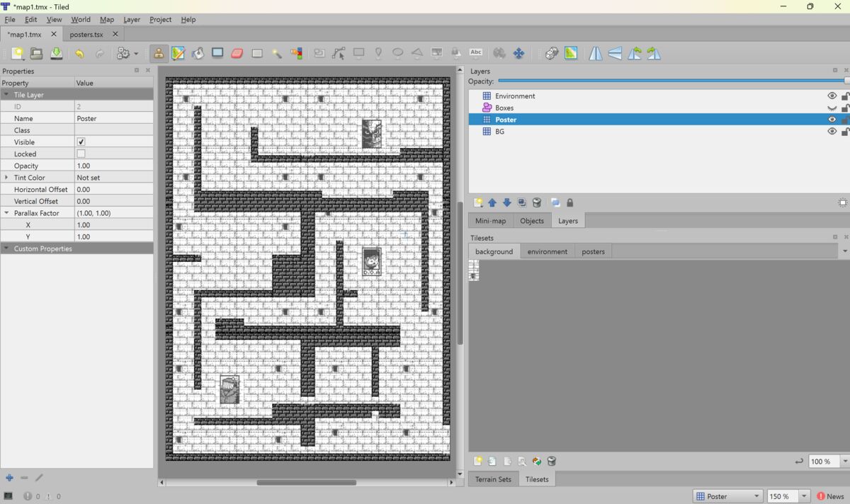
Task: Switch to the posters.tsx tab
Action: [x=87, y=34]
